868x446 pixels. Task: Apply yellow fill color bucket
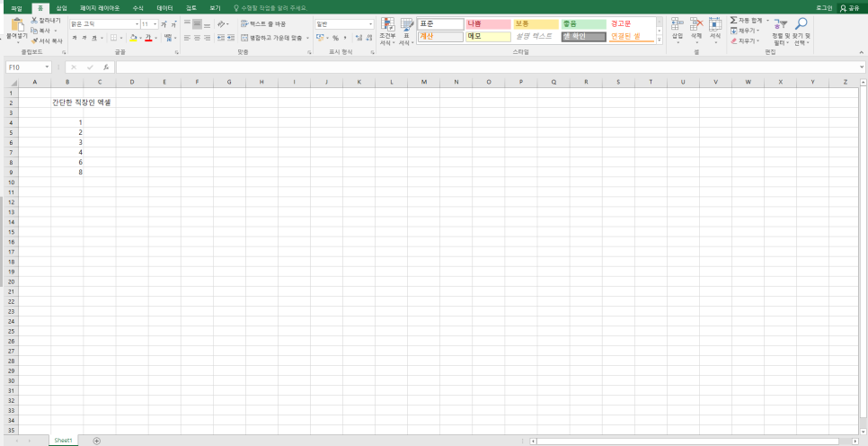tap(133, 38)
